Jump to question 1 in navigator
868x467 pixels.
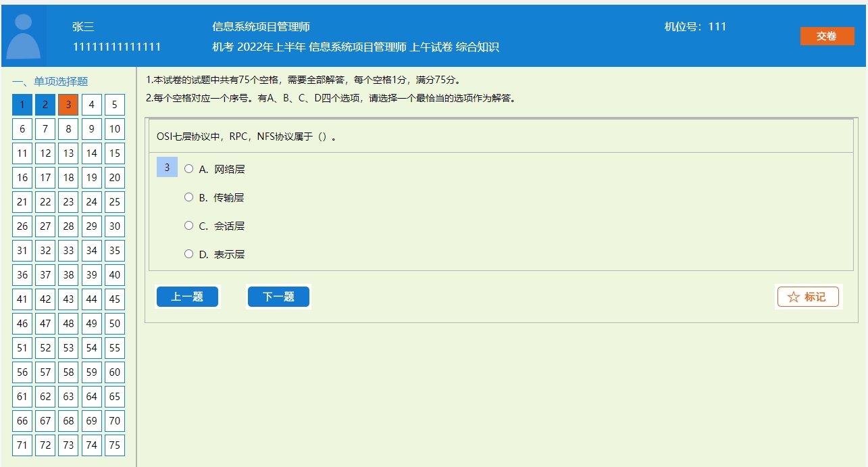click(22, 105)
